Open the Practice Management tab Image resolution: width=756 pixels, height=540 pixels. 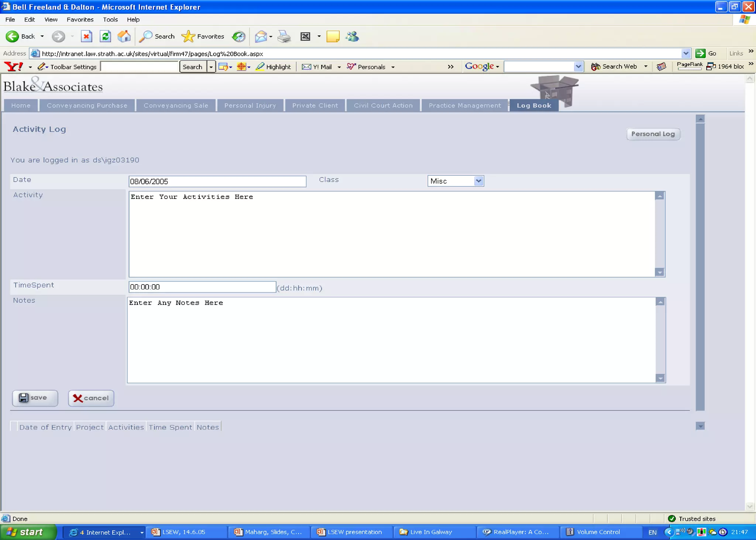pos(464,106)
